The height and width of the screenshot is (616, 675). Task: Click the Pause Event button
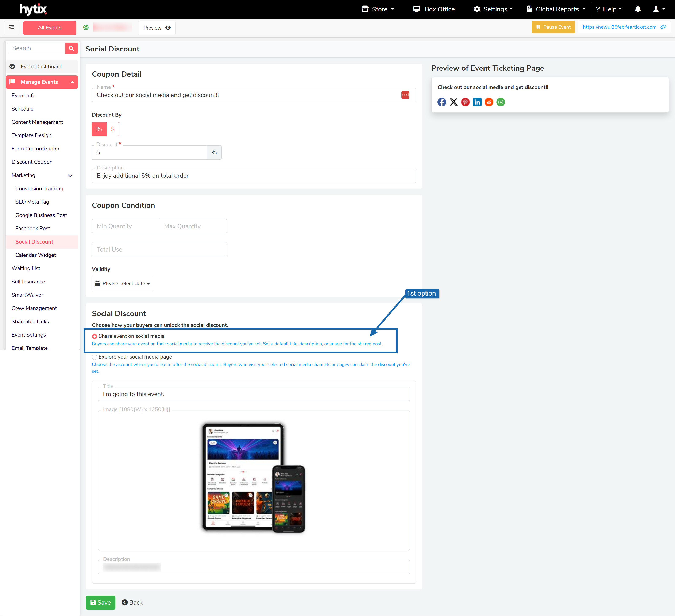553,27
